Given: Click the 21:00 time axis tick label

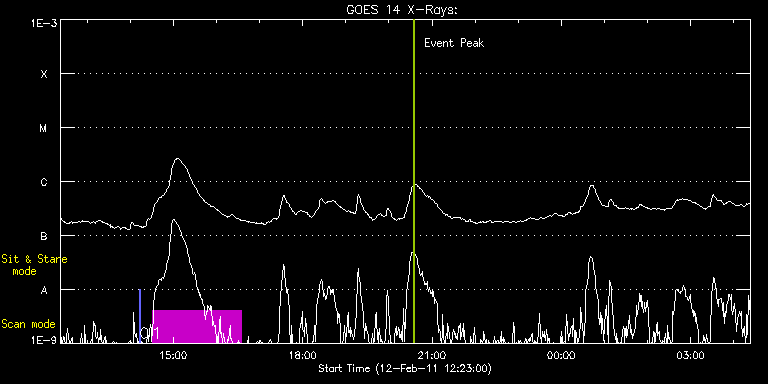Looking at the screenshot, I should pos(432,355).
